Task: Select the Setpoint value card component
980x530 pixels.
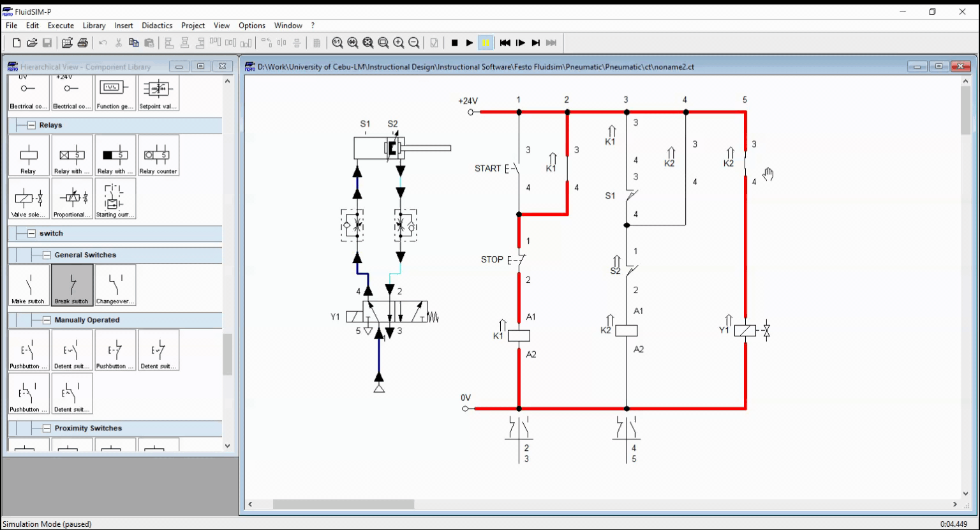Action: [158, 93]
